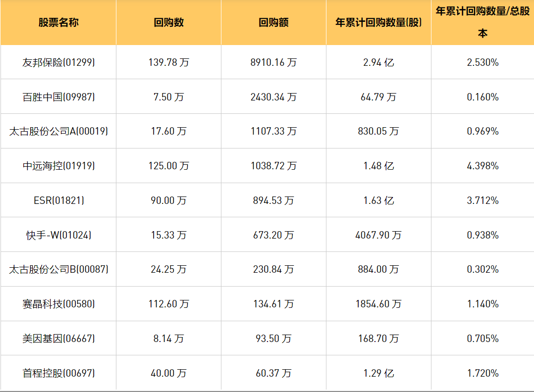Click the 112.60 万 buyback count cell
The height and width of the screenshot is (392, 534).
pyautogui.click(x=168, y=304)
